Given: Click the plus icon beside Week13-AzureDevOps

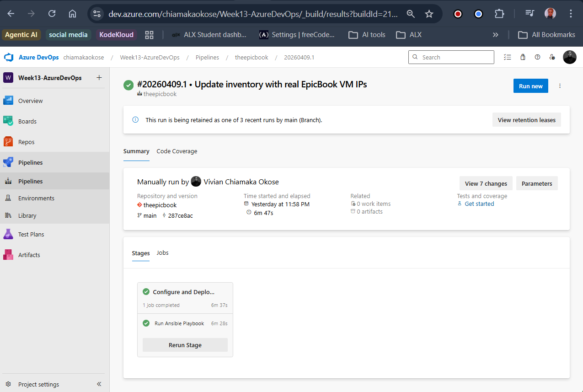Looking at the screenshot, I should 99,78.
